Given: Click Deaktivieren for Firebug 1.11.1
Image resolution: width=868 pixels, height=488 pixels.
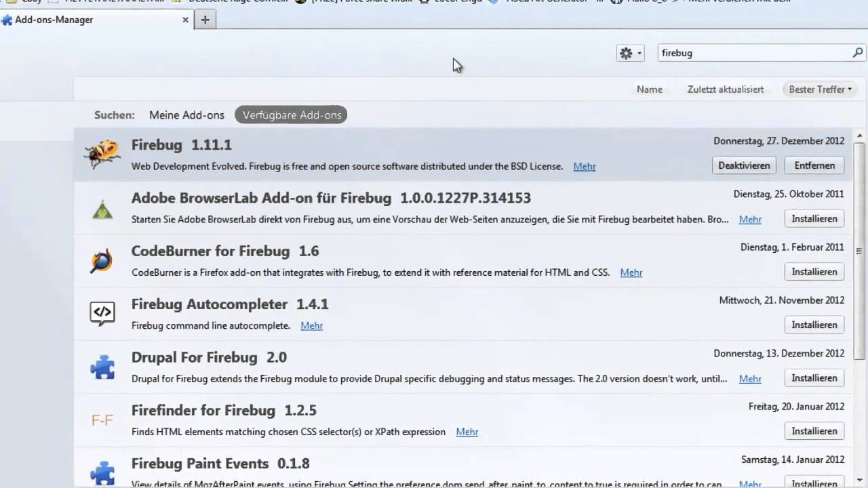Looking at the screenshot, I should click(744, 165).
